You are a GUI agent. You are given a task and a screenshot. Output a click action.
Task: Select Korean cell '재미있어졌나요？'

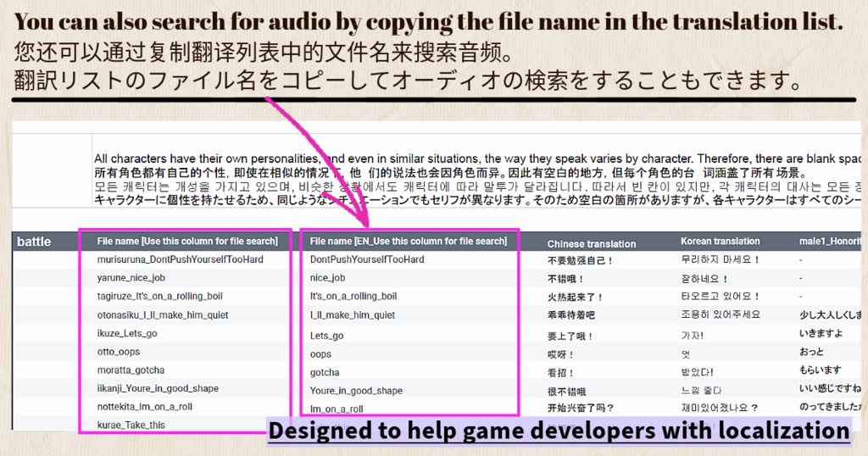719,408
